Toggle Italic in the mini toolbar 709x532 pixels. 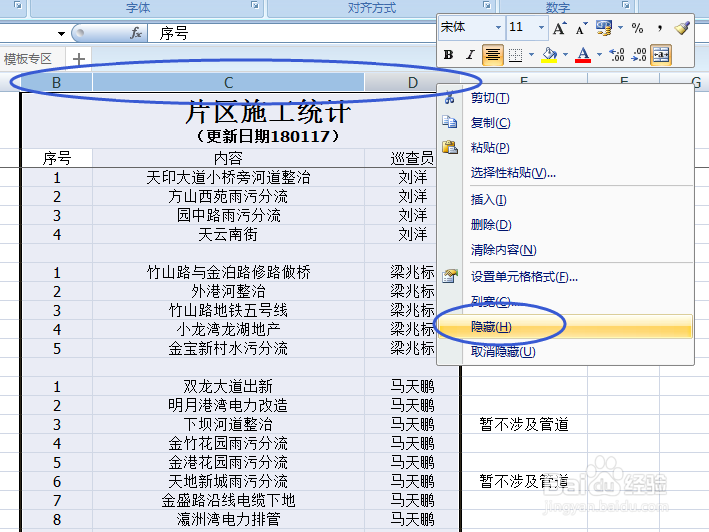tap(470, 55)
